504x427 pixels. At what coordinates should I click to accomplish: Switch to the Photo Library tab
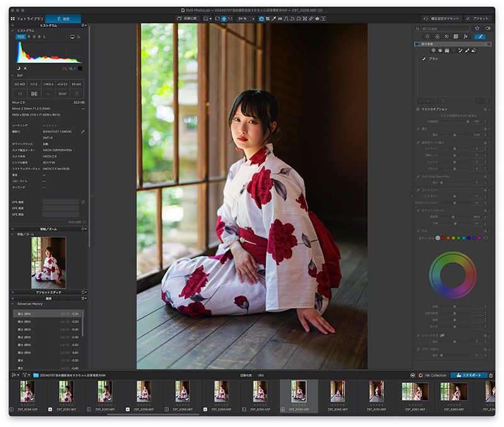pyautogui.click(x=27, y=19)
